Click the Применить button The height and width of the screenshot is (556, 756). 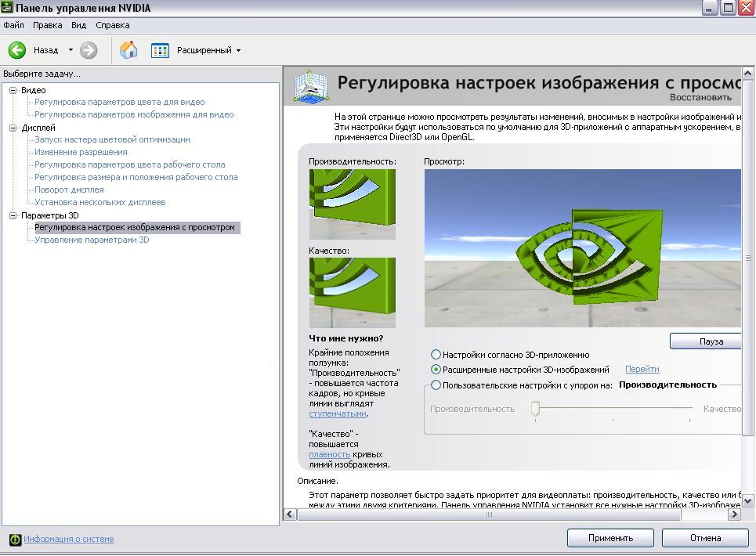click(610, 538)
